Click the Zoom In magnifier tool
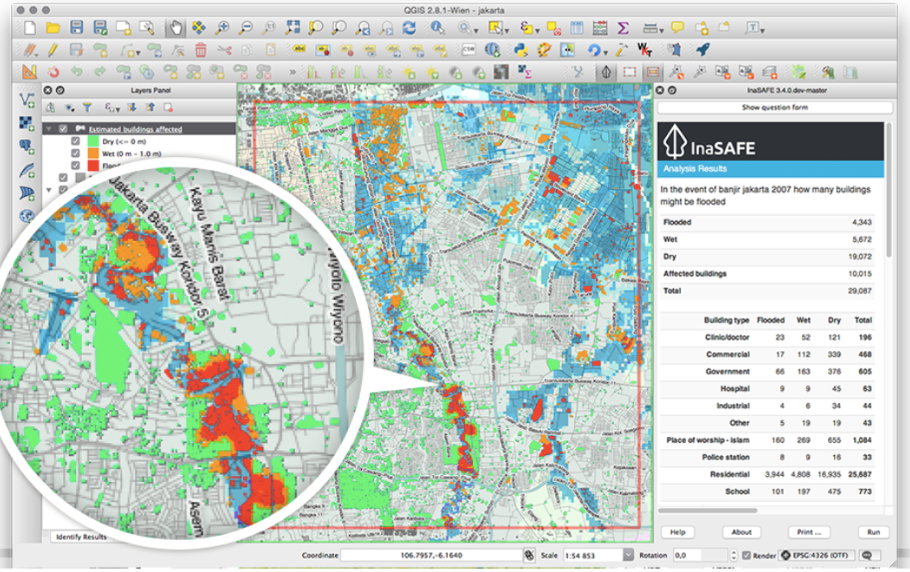The width and height of the screenshot is (910, 572). [222, 28]
